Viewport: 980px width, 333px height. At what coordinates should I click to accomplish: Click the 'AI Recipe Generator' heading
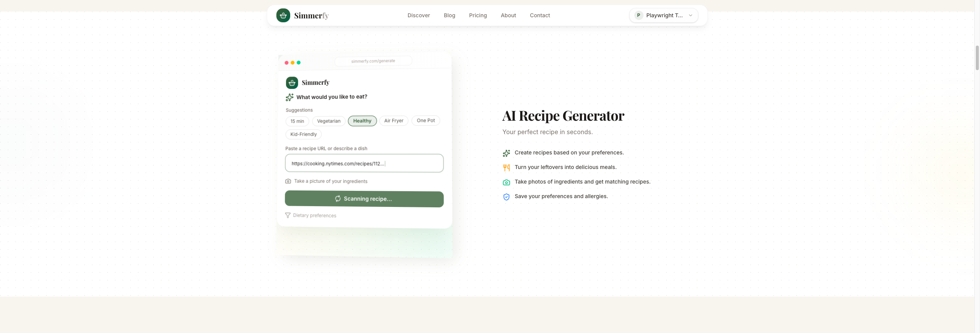click(x=563, y=116)
